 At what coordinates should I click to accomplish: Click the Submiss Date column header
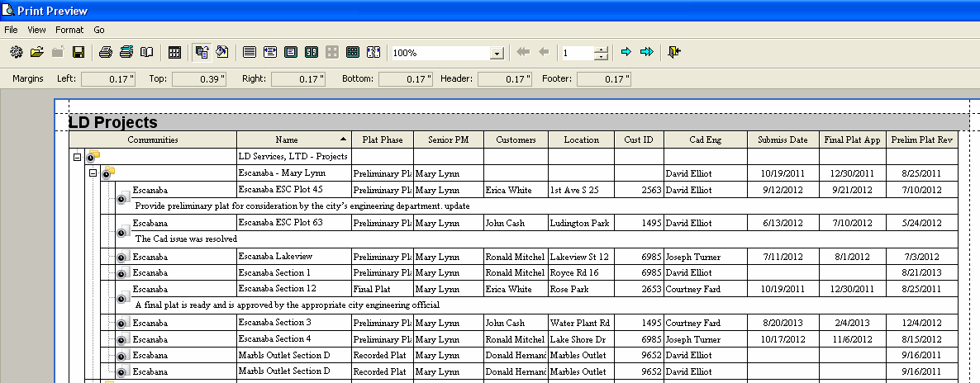[783, 139]
